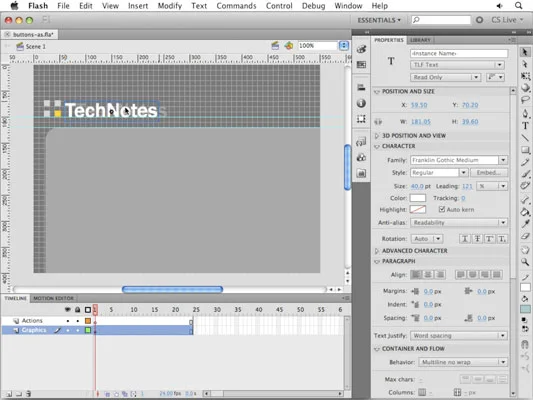The height and width of the screenshot is (400, 533).
Task: Toggle outline square for Graphics layer
Action: click(x=88, y=330)
